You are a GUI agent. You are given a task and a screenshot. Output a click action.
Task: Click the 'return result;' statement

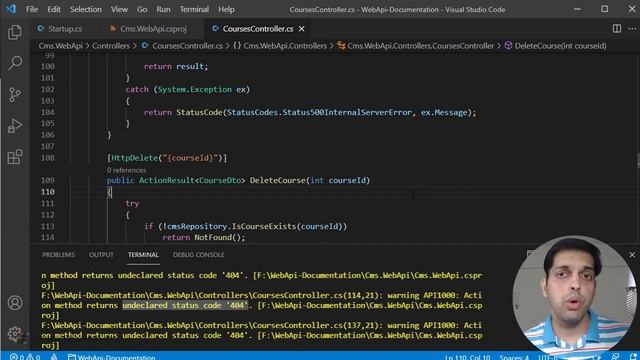[176, 66]
